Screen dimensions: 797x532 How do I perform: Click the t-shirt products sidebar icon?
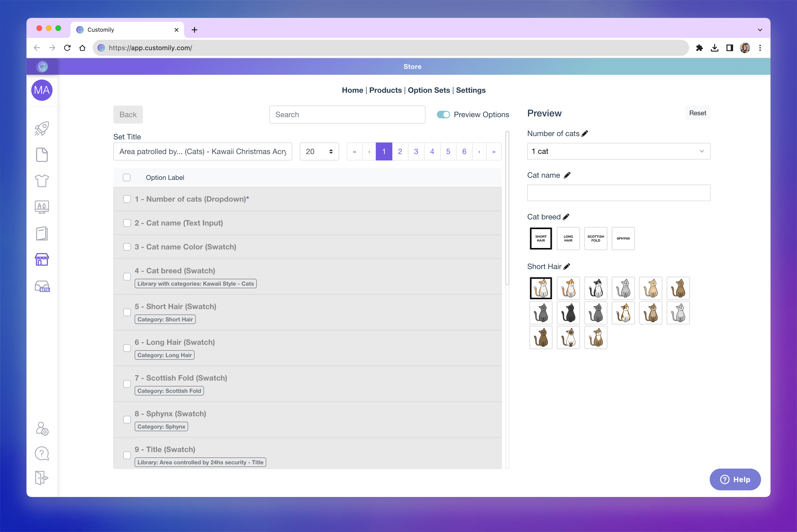point(42,181)
